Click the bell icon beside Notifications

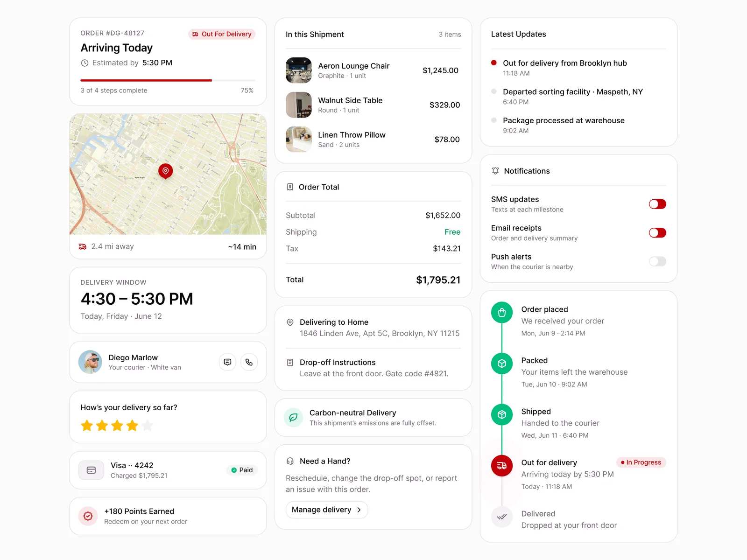pyautogui.click(x=495, y=171)
